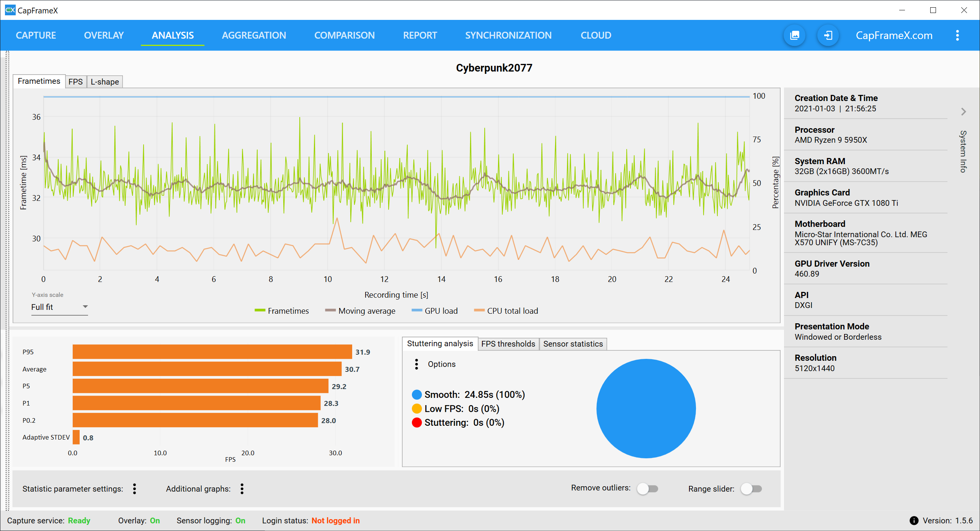Toggle the GPU load legend entry
Viewport: 980px width, 531px height.
pyautogui.click(x=434, y=311)
